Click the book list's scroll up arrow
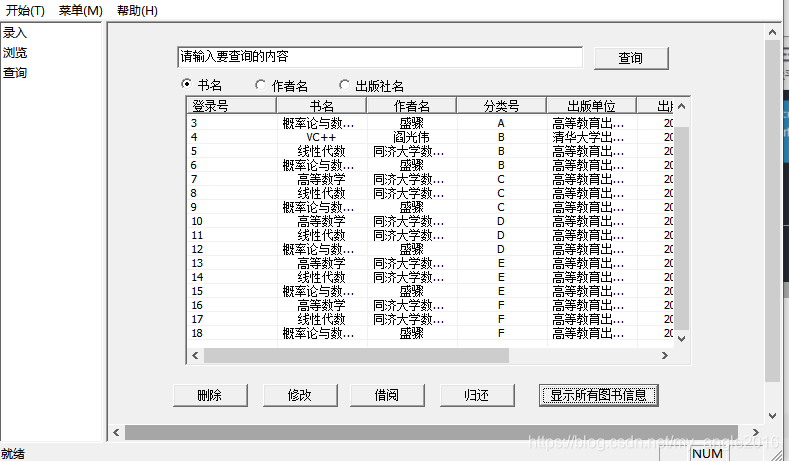Screen dimensions: 789x461 681,106
